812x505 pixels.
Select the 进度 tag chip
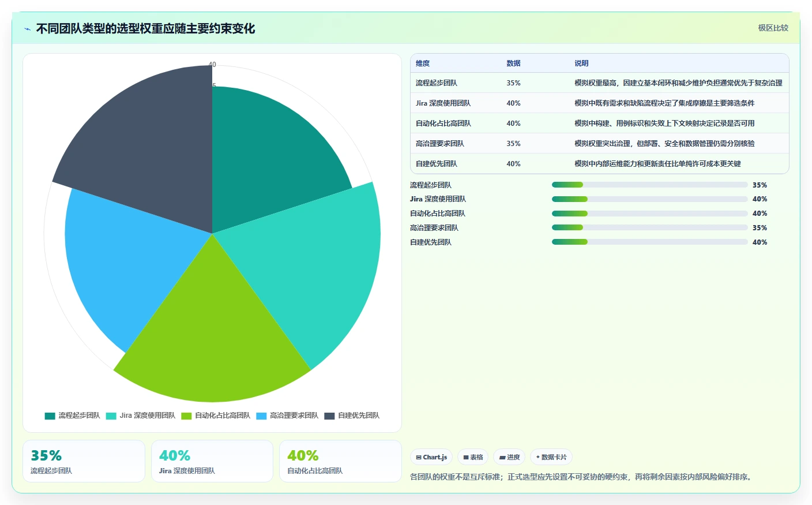(509, 457)
